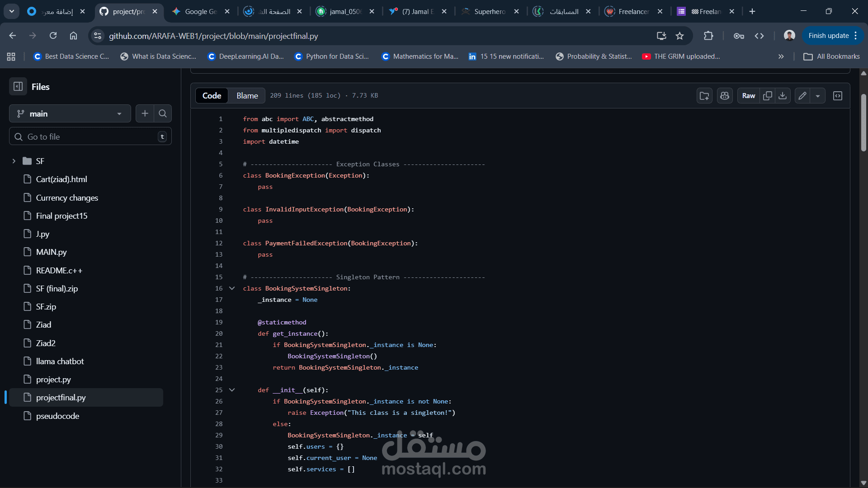Switch to Blame view
The image size is (868, 488).
pyautogui.click(x=247, y=96)
